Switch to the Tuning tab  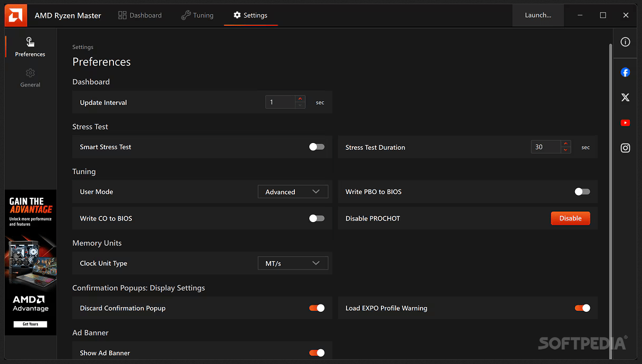pos(197,15)
